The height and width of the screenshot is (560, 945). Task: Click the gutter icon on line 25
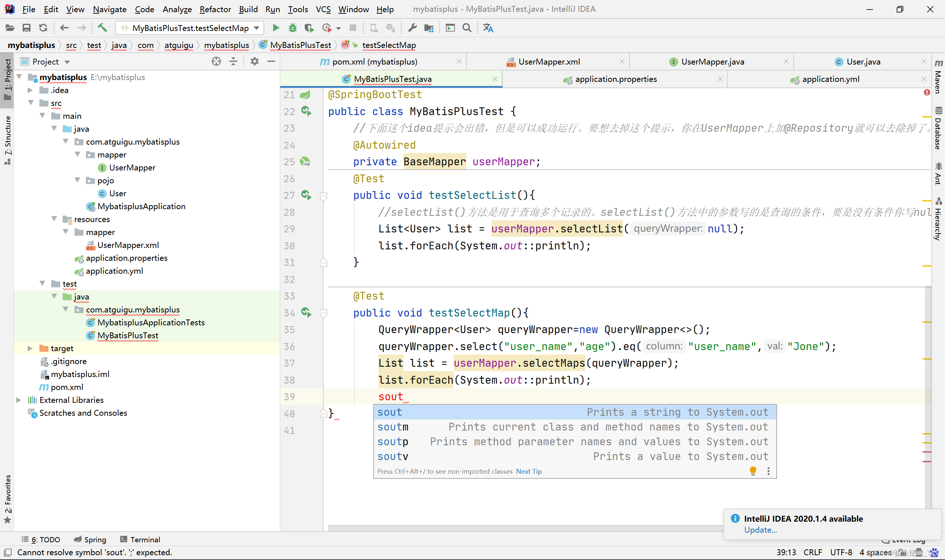coord(305,162)
